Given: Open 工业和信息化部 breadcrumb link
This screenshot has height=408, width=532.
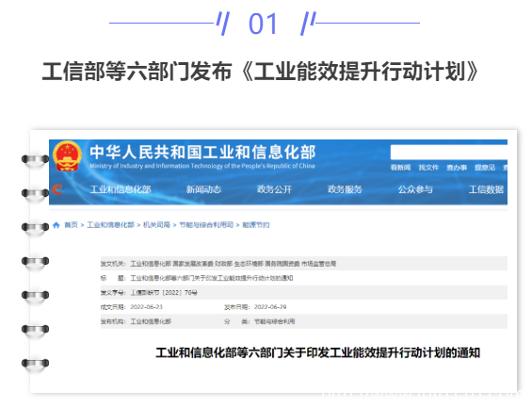Looking at the screenshot, I should [110, 224].
